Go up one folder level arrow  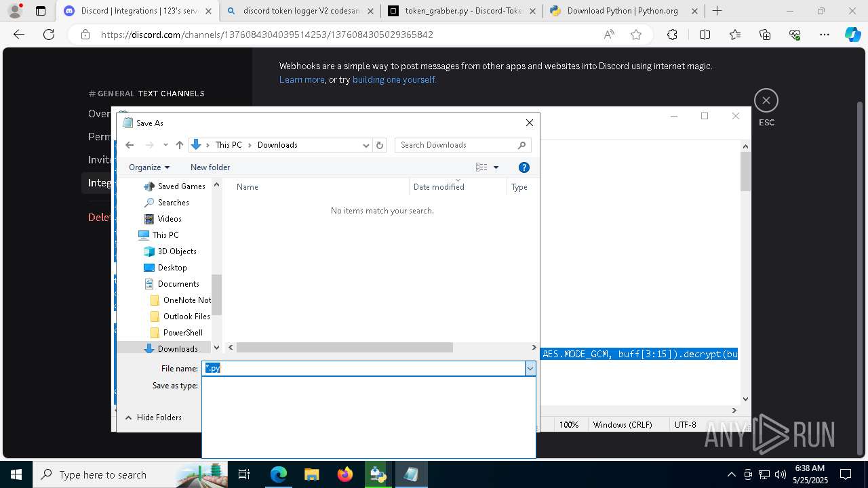click(x=179, y=145)
